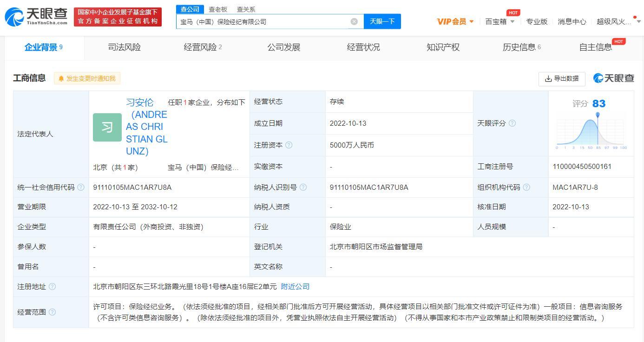Viewport: 644px width, 342px height.
Task: Open the 宝马（中国）保险经… company link
Action: 204,167
